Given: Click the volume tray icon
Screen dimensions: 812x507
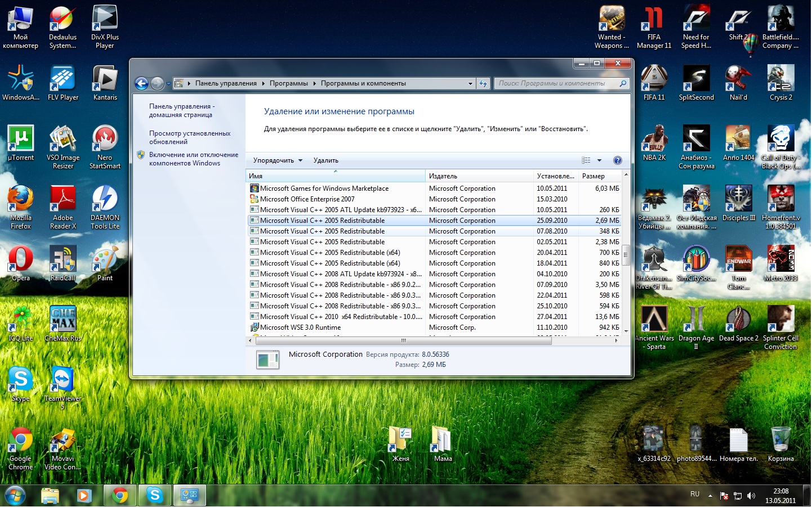Looking at the screenshot, I should tap(751, 496).
